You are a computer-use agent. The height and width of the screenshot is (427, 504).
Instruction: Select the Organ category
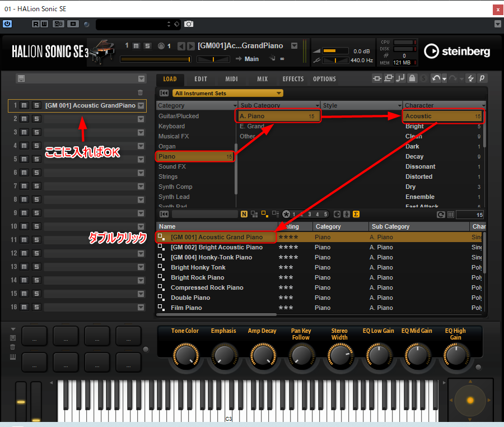coord(196,146)
